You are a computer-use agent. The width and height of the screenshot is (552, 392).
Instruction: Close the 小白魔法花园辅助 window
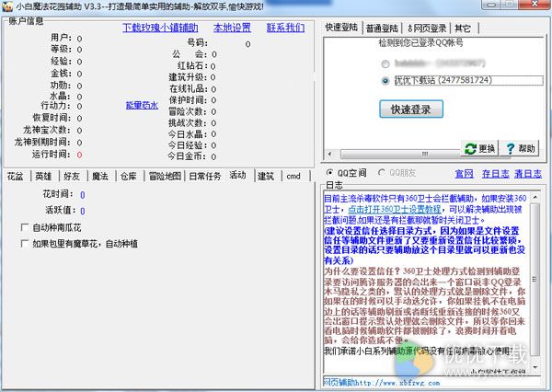[x=535, y=5]
